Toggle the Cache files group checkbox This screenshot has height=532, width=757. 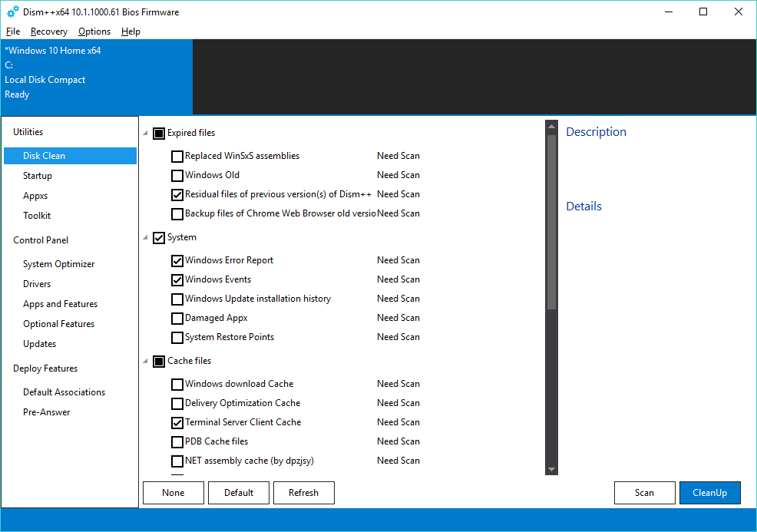(159, 361)
